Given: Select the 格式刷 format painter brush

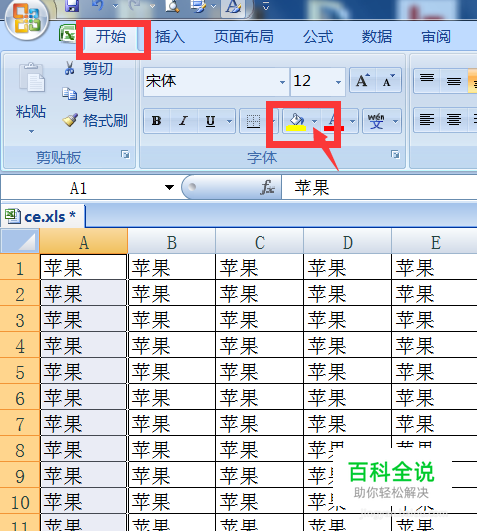Looking at the screenshot, I should pos(70,120).
